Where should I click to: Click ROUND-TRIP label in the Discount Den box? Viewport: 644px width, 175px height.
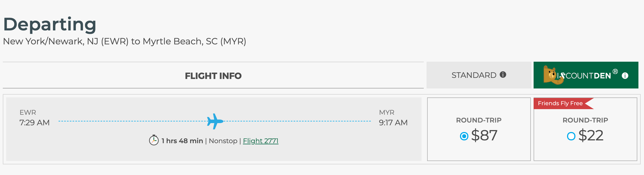pos(585,120)
